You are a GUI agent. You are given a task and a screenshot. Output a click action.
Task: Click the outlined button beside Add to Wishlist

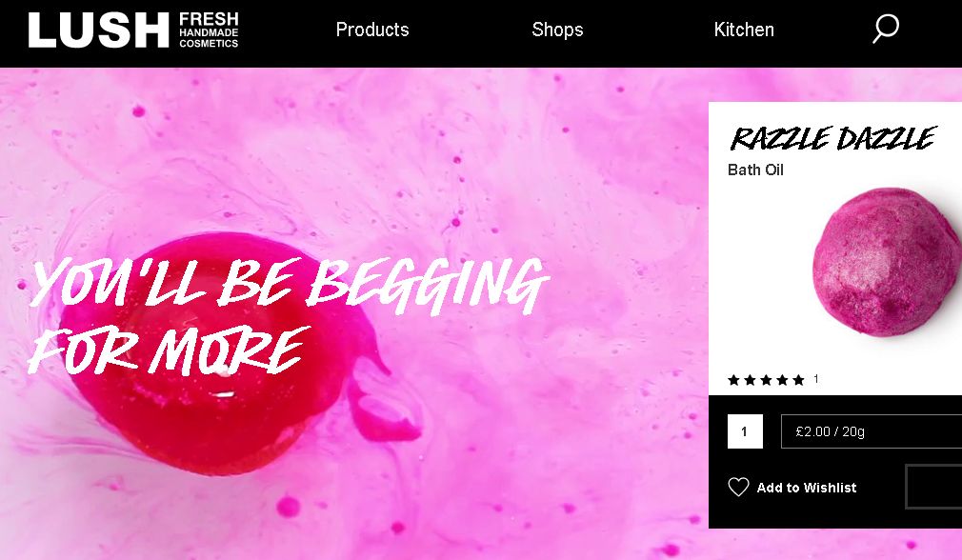point(933,487)
